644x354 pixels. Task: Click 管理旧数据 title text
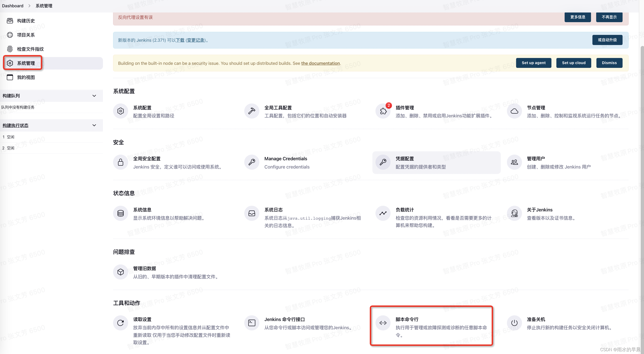[144, 268]
